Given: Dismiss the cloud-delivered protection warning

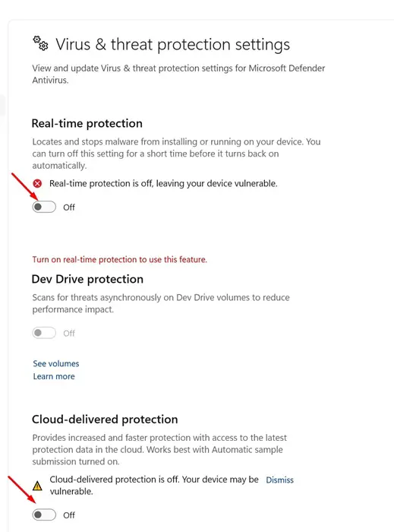Looking at the screenshot, I should (x=279, y=480).
